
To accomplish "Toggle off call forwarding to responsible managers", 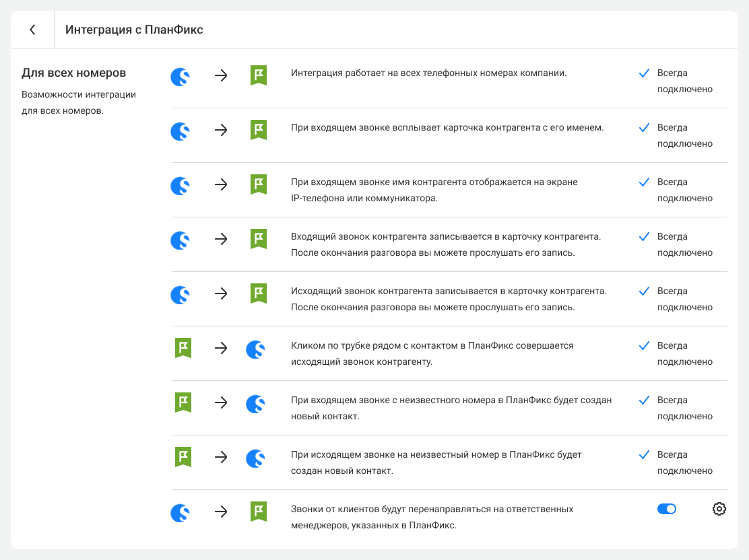I will tap(666, 509).
